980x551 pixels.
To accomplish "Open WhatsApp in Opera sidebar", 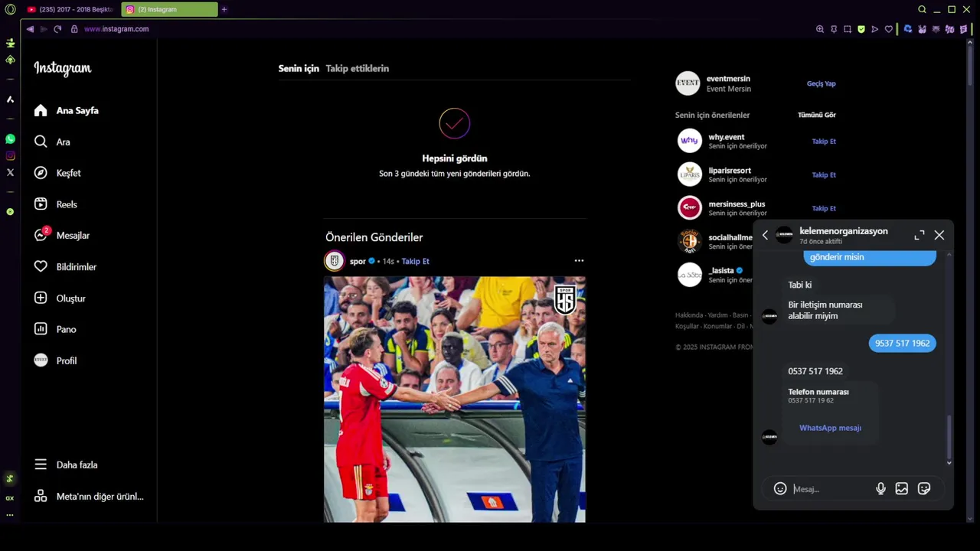I will (10, 139).
